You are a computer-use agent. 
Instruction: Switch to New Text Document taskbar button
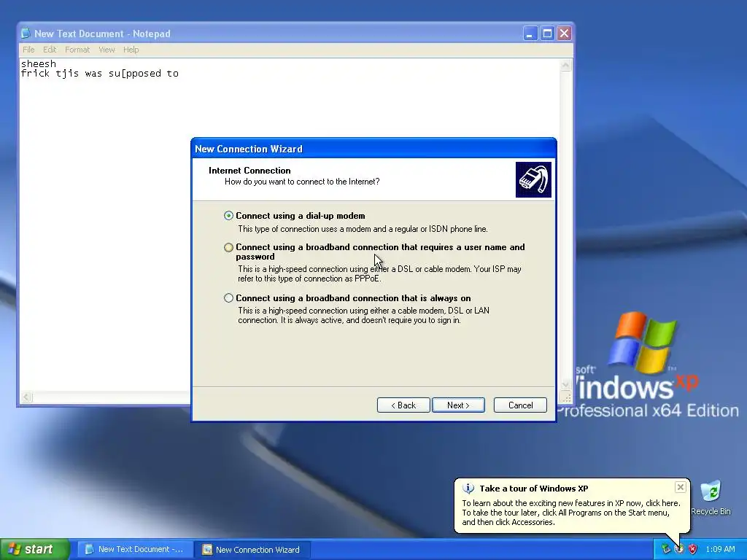(x=135, y=550)
